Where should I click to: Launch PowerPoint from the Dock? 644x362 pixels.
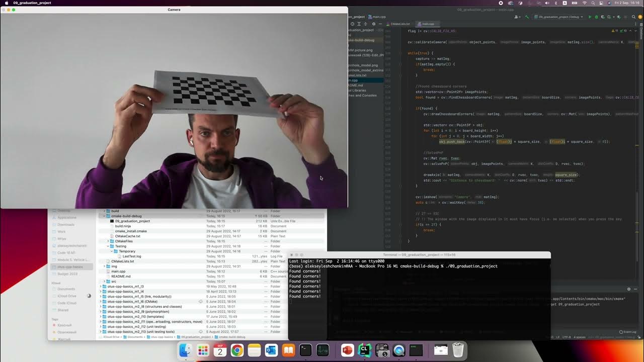[347, 350]
